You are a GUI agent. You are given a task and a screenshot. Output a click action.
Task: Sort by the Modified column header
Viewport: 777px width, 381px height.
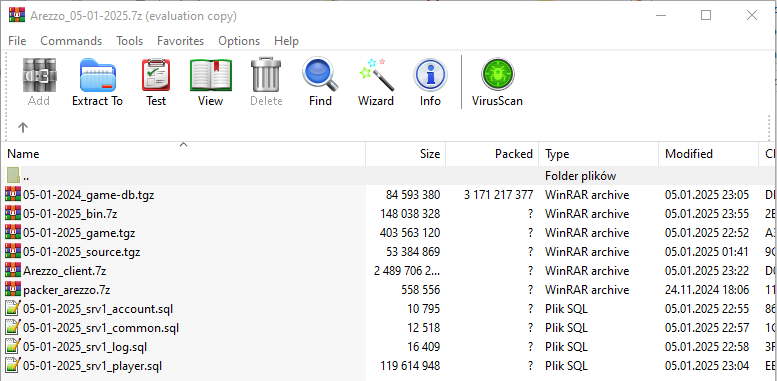click(709, 154)
